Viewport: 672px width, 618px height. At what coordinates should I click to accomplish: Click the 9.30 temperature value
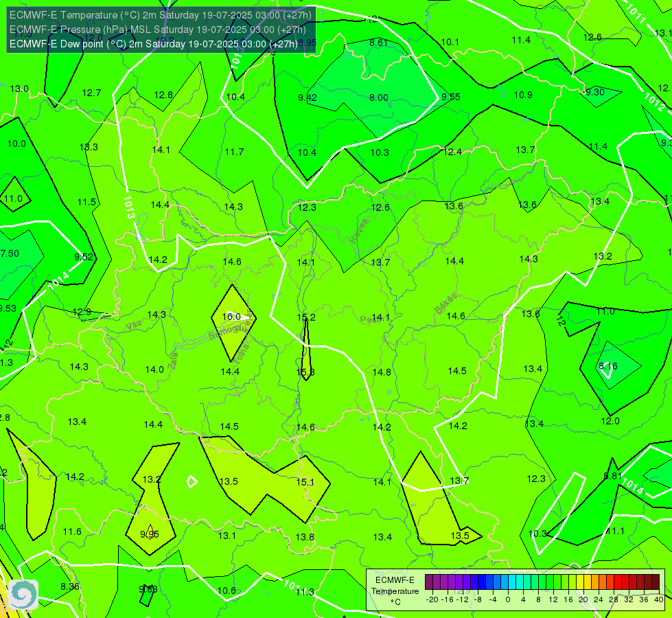(x=595, y=92)
